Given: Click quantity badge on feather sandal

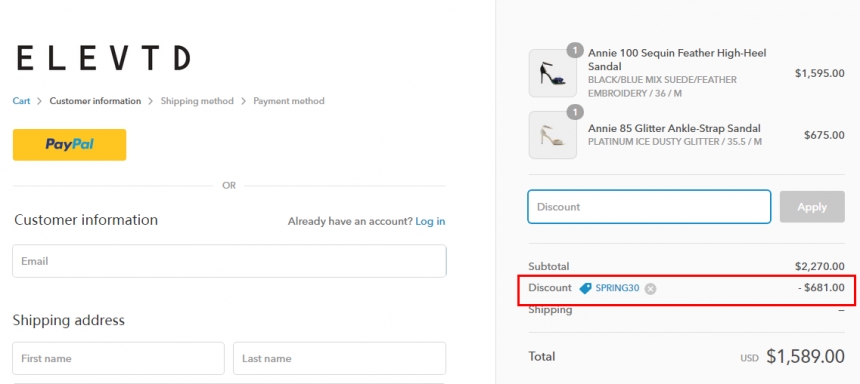Looking at the screenshot, I should [x=575, y=50].
